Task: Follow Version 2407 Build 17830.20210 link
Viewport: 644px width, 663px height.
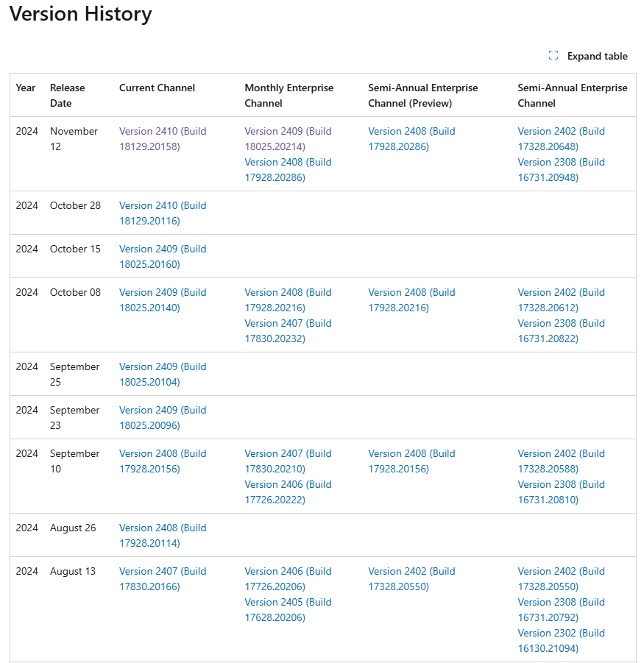Action: coord(288,461)
